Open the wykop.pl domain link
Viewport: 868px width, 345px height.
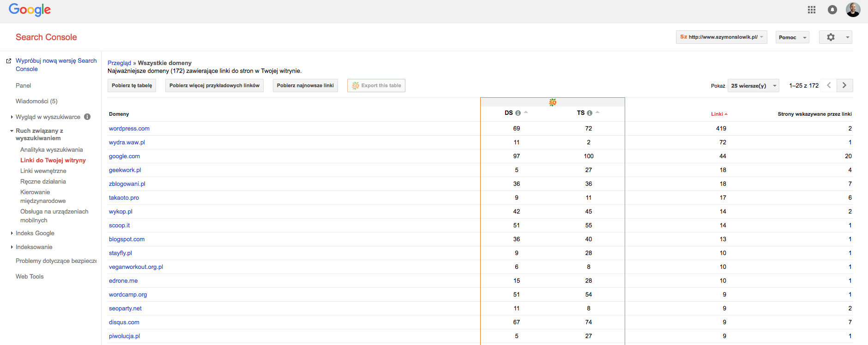click(121, 211)
